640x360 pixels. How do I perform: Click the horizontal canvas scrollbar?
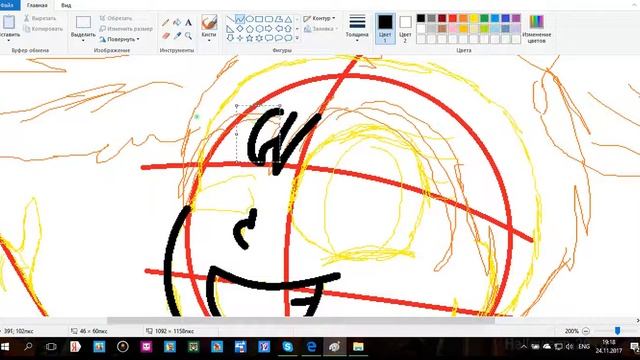point(301,321)
